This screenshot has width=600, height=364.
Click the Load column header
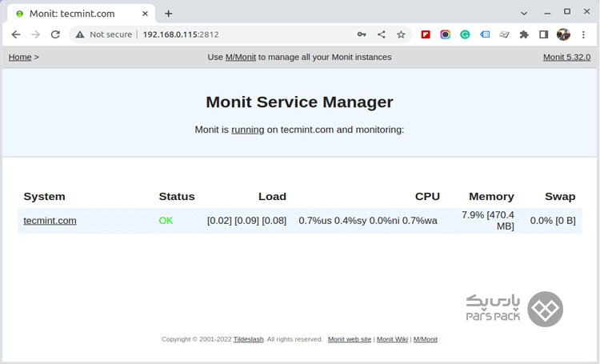point(272,196)
